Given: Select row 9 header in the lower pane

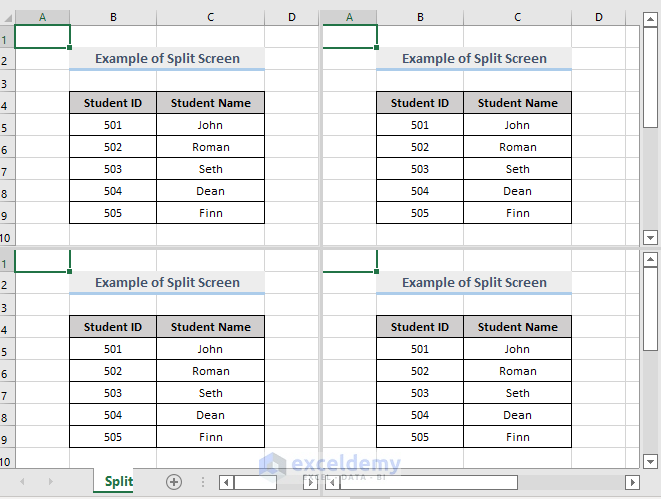Looking at the screenshot, I should coord(7,437).
